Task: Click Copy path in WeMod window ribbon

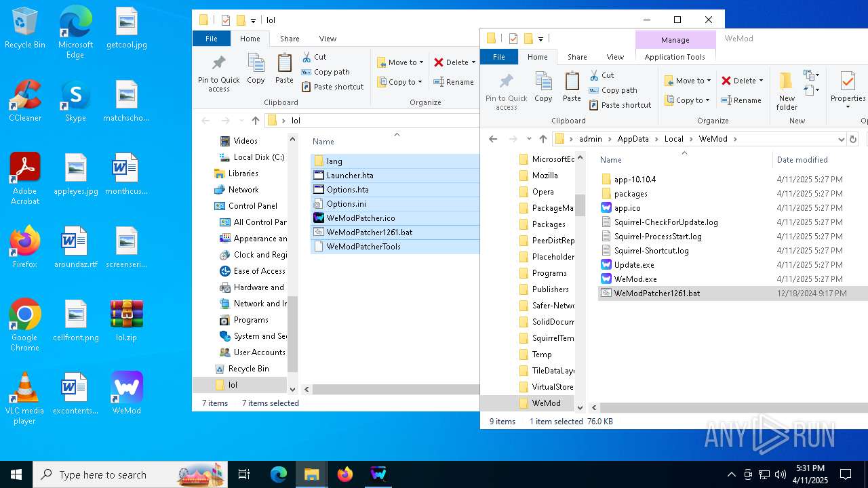Action: (613, 90)
